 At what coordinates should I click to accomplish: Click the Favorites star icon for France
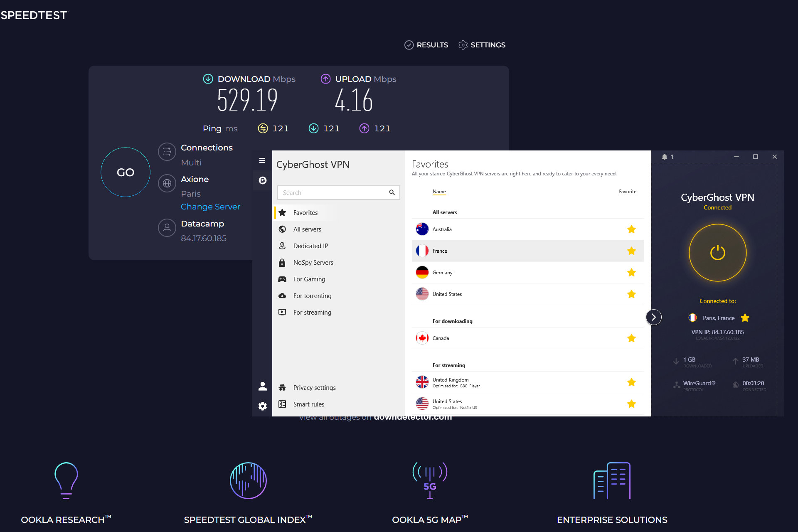(631, 251)
